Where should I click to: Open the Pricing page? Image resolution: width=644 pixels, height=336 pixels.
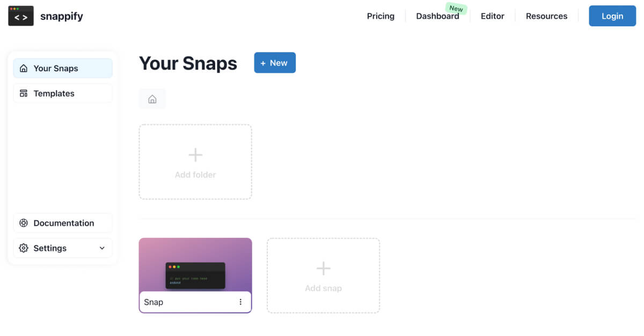[x=380, y=16]
